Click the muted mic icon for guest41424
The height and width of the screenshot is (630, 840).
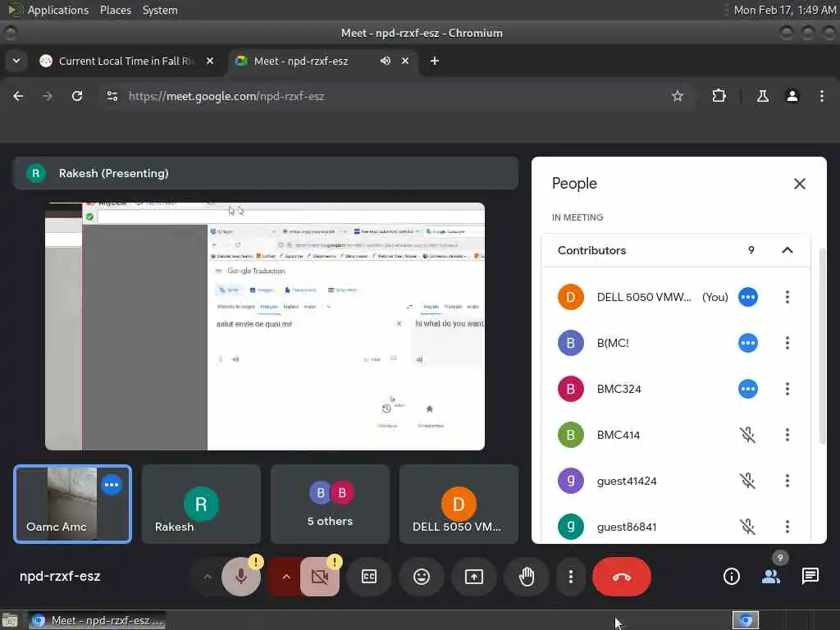(748, 481)
